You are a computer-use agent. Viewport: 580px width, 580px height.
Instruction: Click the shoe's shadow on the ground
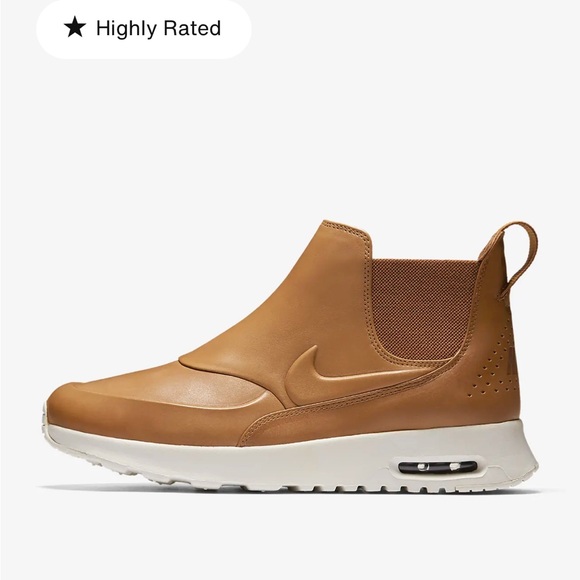pyautogui.click(x=289, y=490)
